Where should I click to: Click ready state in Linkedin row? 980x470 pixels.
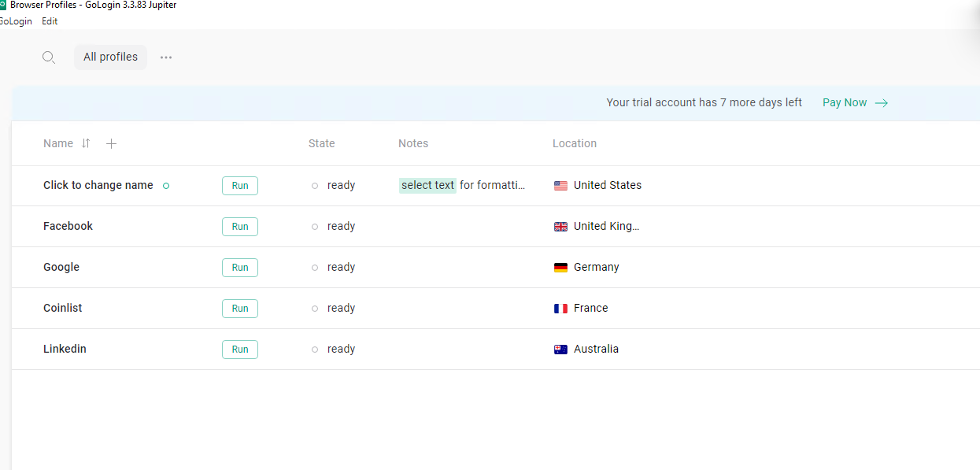coord(342,350)
